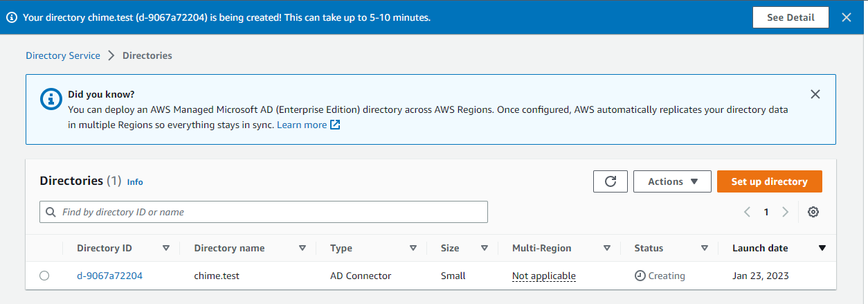Click the search magnifier icon
This screenshot has width=868, height=304.
click(x=51, y=212)
